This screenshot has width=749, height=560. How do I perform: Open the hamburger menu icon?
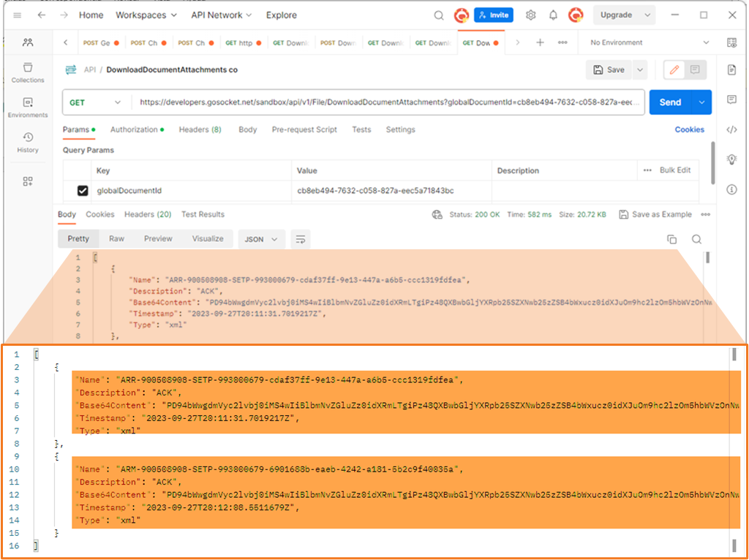18,15
